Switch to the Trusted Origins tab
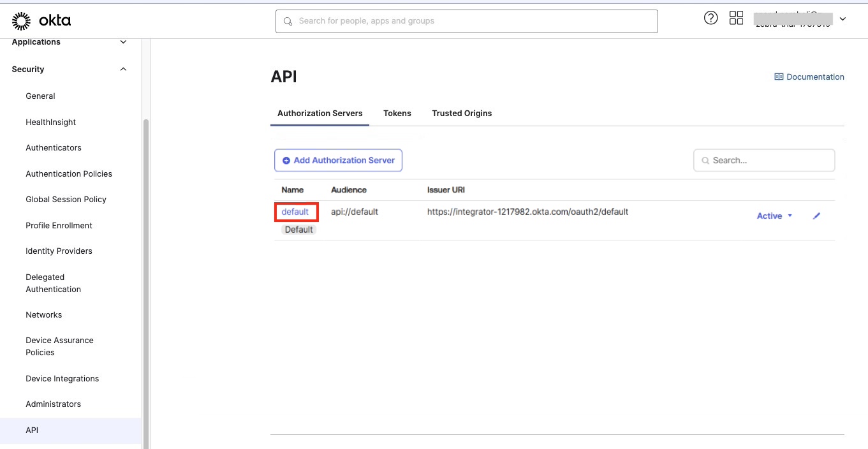The height and width of the screenshot is (449, 868). (x=462, y=114)
